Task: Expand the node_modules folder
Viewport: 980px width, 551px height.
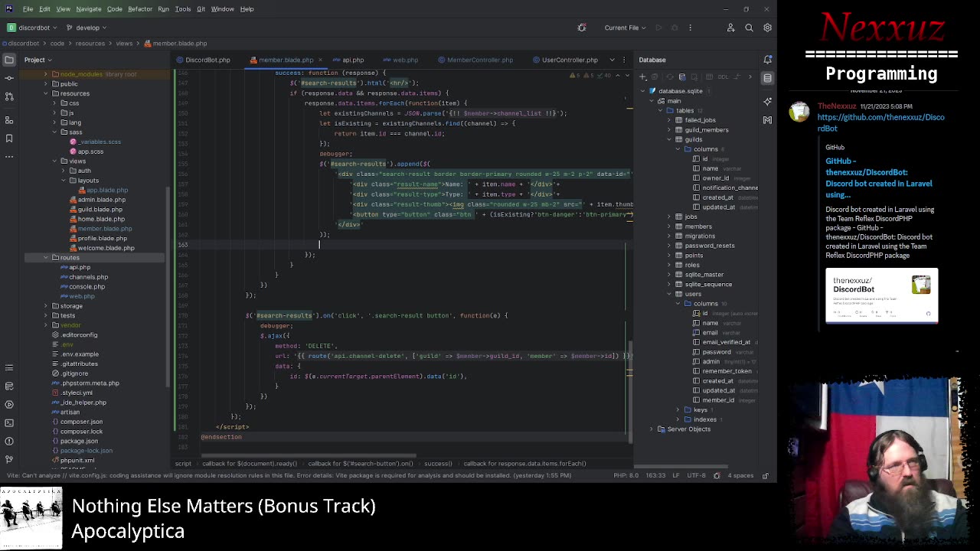Action: coord(45,74)
